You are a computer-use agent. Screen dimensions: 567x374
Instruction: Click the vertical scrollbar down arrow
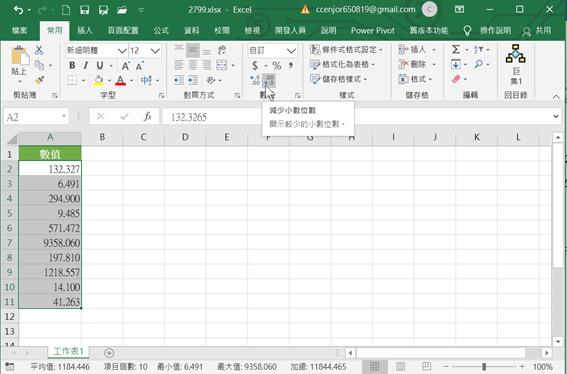[x=558, y=341]
